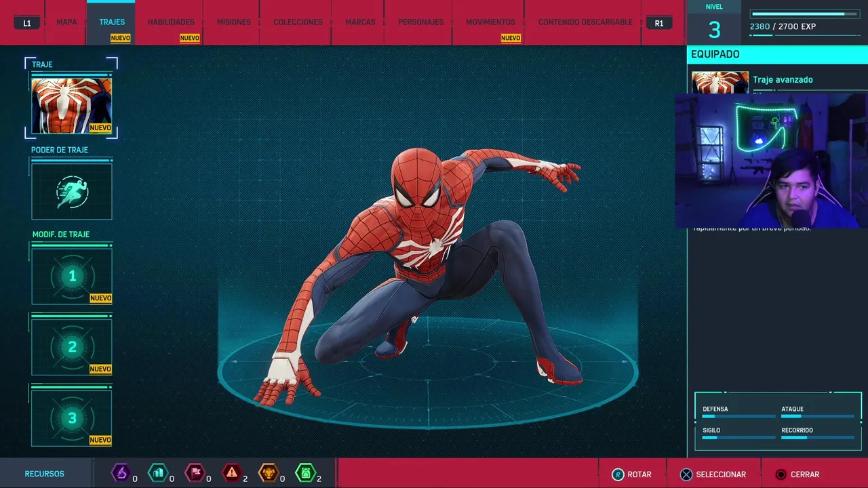Open the Poder de Traje running icon slot

72,192
